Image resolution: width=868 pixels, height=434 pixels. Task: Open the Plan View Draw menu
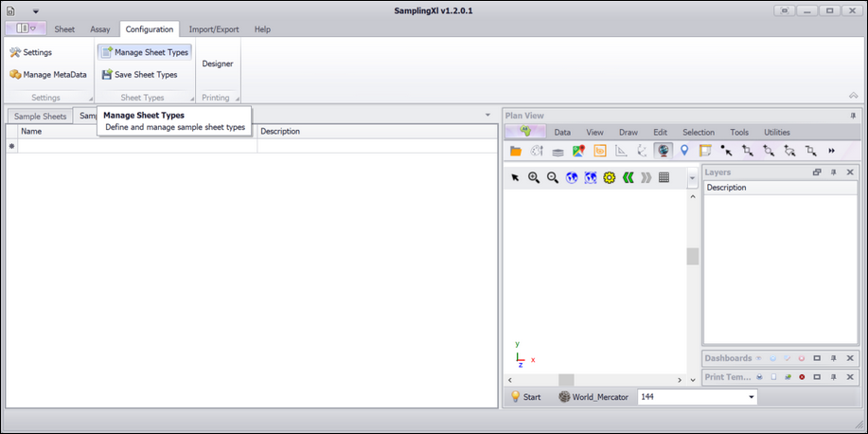[629, 133]
